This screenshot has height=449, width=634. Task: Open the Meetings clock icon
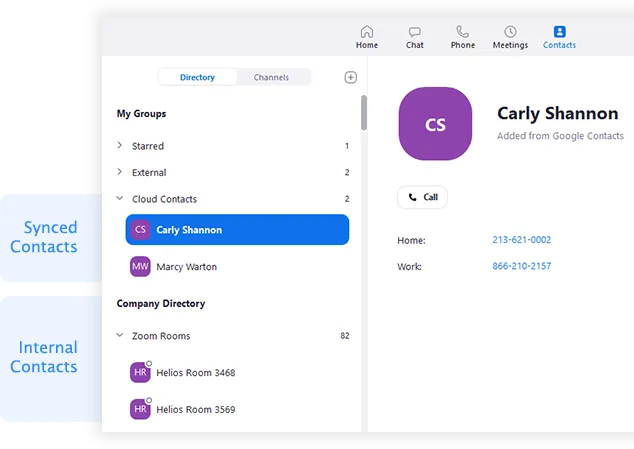pos(510,32)
